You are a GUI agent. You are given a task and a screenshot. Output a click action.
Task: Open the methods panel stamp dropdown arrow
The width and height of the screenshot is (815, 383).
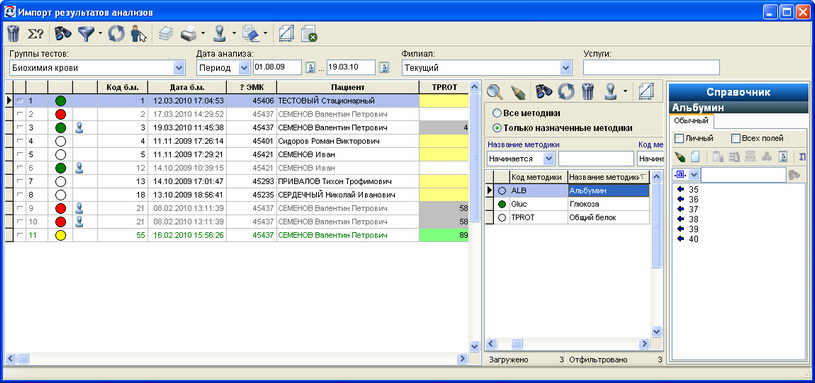coord(624,92)
